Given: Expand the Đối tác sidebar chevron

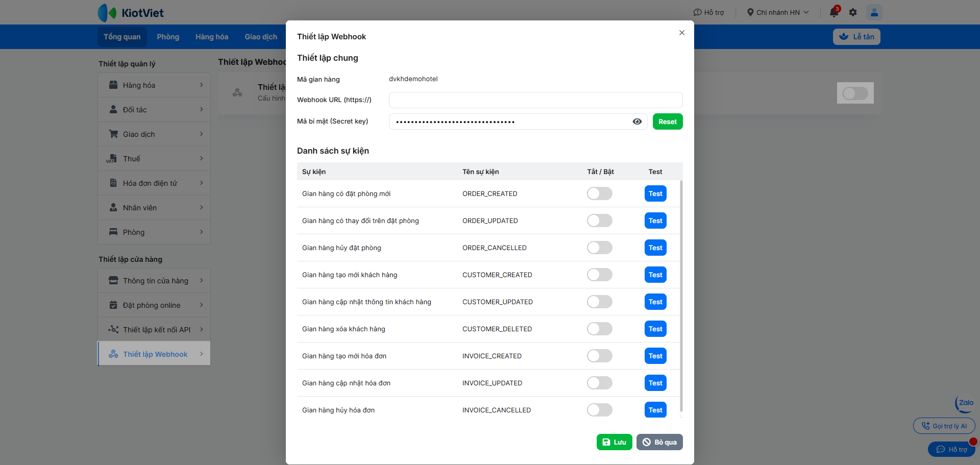Looking at the screenshot, I should coord(202,109).
